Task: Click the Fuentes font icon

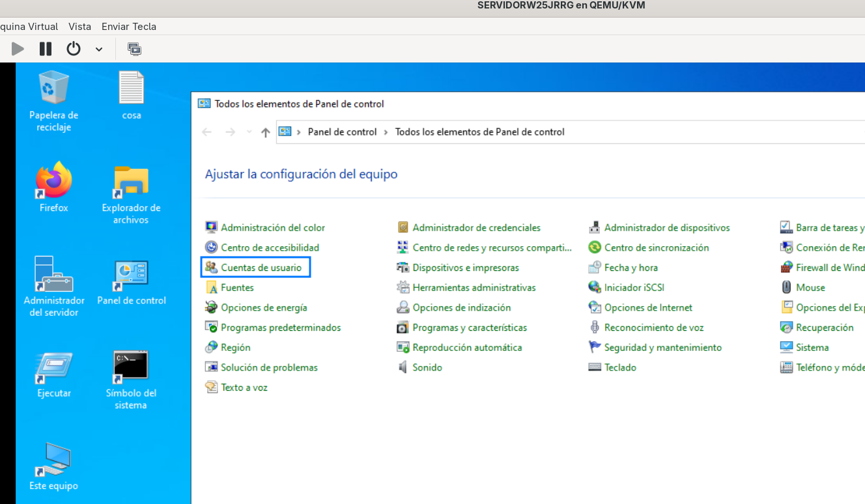Action: pyautogui.click(x=211, y=287)
